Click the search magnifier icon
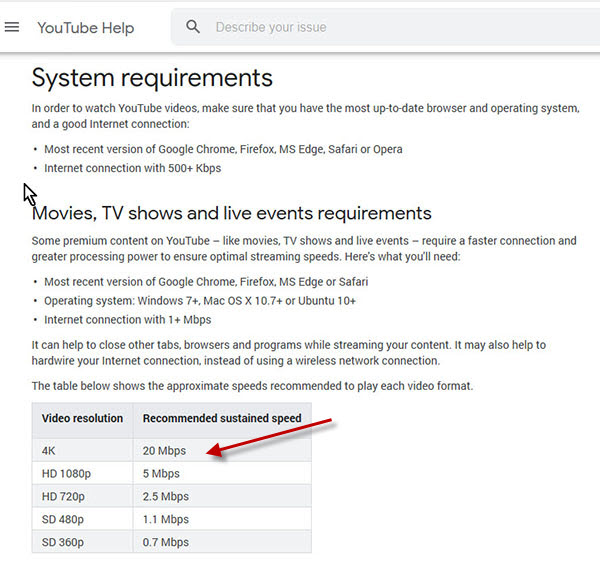 [193, 27]
